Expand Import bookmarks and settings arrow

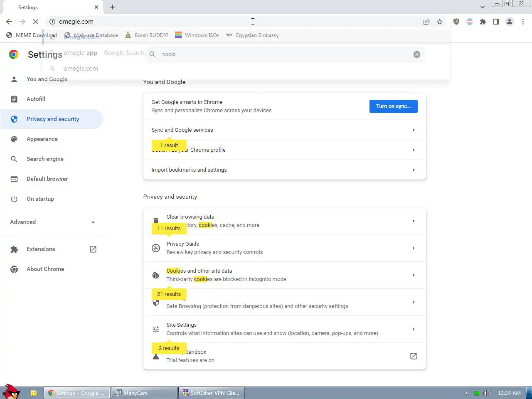tap(414, 170)
